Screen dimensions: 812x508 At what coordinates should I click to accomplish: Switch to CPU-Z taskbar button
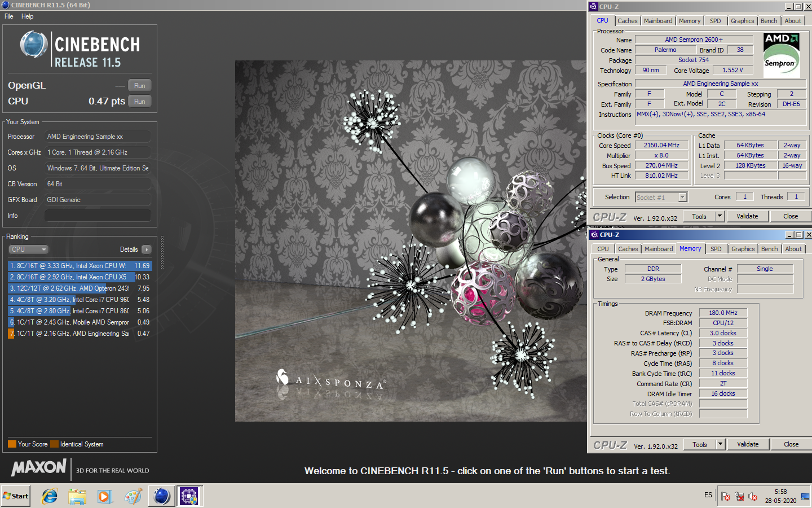pos(189,496)
